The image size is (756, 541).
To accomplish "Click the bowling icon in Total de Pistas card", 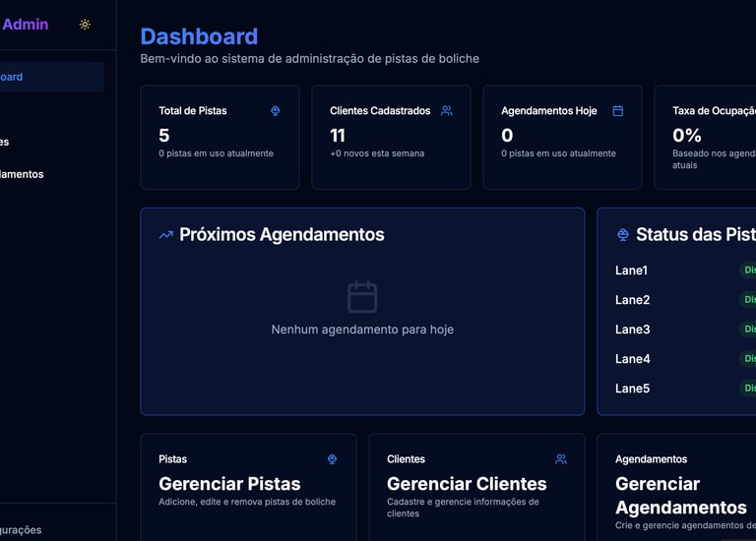I will point(276,111).
